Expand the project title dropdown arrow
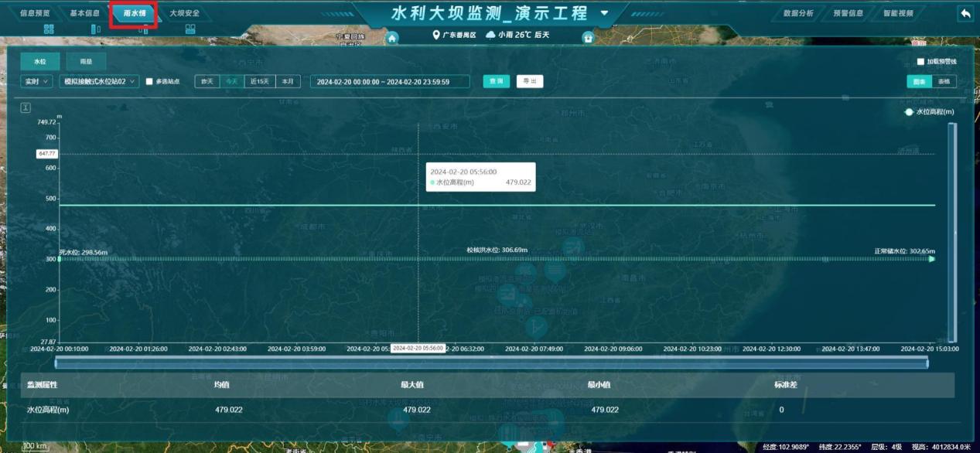 [604, 13]
